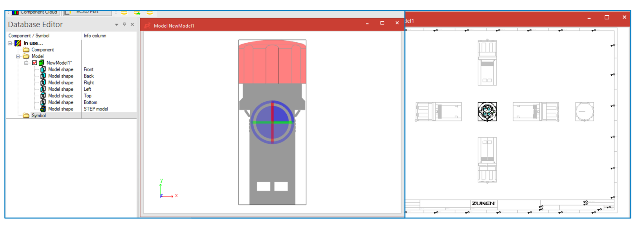Pin the Database Editor panel
The image size is (644, 236).
point(125,24)
